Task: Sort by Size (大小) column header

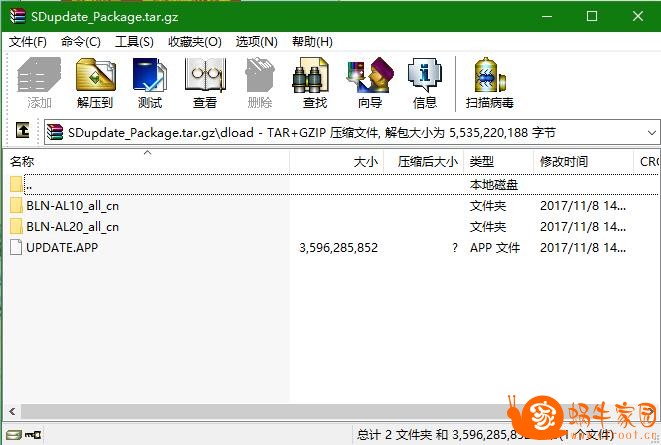Action: (336, 161)
